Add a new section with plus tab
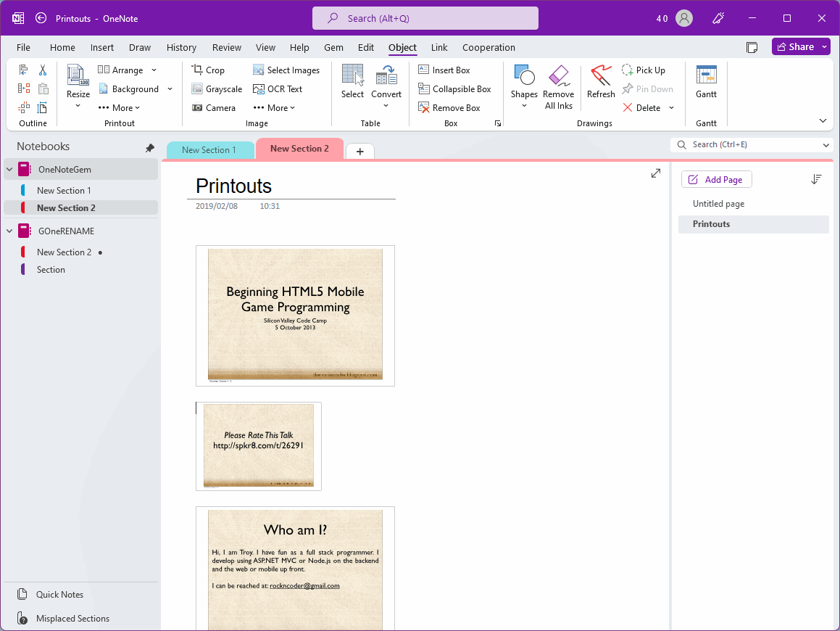840x631 pixels. click(360, 151)
